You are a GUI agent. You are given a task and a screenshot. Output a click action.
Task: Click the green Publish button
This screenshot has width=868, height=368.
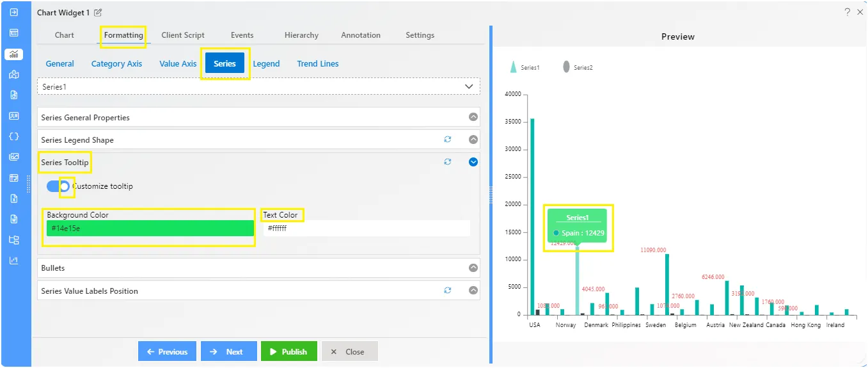coord(288,351)
